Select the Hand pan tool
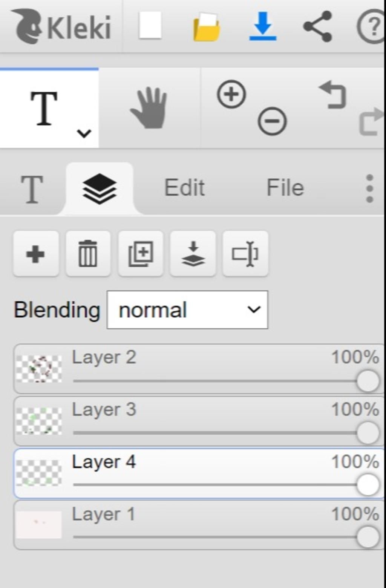Viewport: 386px width, 588px height. [149, 108]
